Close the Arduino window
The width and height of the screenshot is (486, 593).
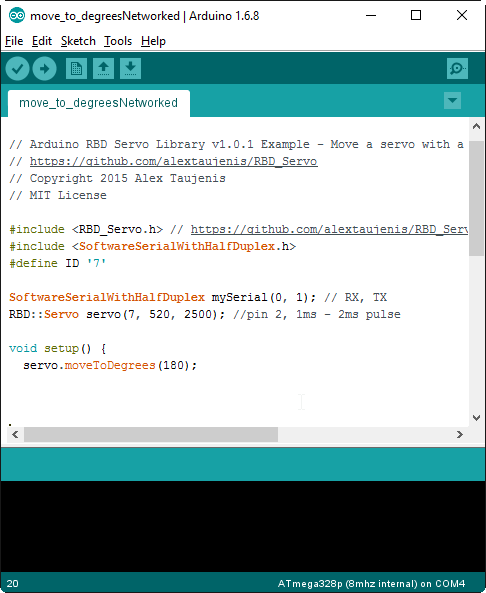point(462,16)
